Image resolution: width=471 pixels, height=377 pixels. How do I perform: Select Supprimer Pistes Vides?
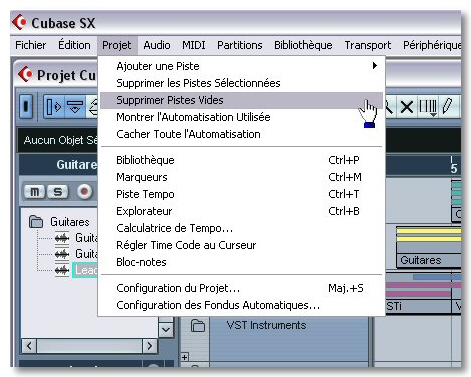pos(241,100)
